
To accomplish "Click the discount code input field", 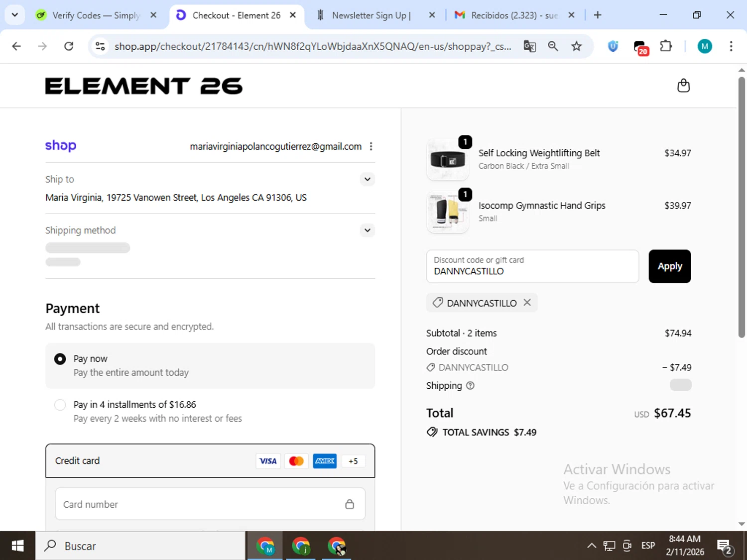I will (532, 266).
